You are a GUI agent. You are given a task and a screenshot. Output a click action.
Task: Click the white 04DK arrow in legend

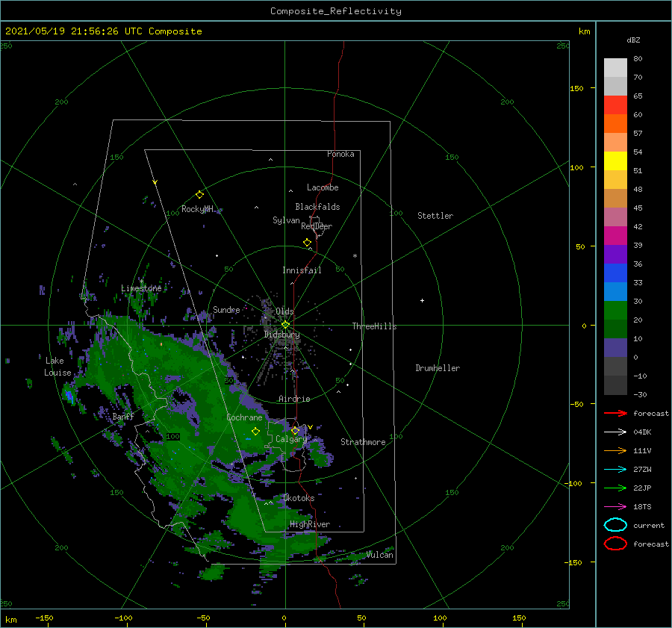click(615, 432)
